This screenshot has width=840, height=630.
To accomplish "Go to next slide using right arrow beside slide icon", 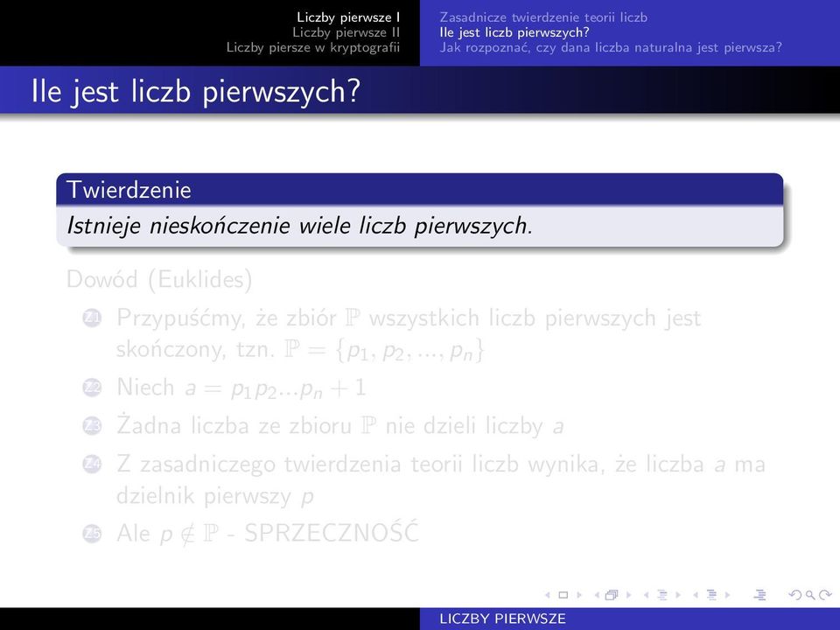I will (579, 595).
